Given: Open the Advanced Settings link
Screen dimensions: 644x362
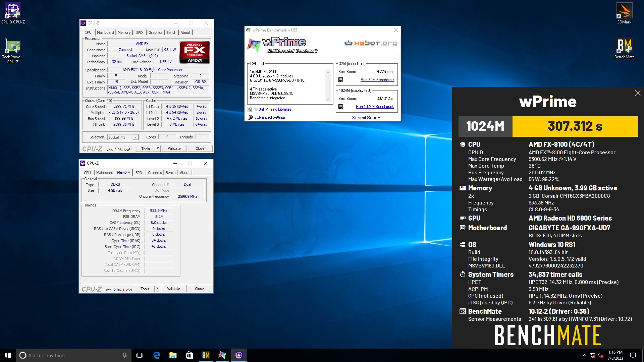Looking at the screenshot, I should point(270,117).
